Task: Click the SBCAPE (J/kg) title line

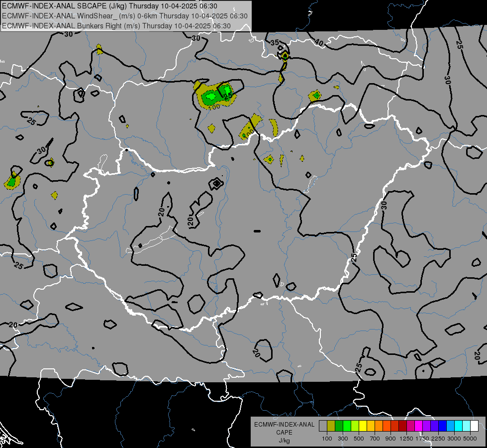Action: click(x=109, y=6)
